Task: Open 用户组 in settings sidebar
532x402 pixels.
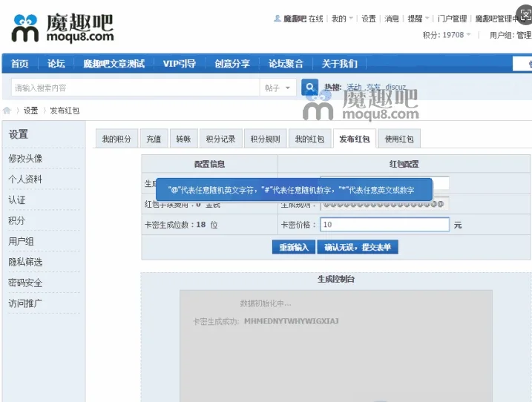Action: click(21, 241)
